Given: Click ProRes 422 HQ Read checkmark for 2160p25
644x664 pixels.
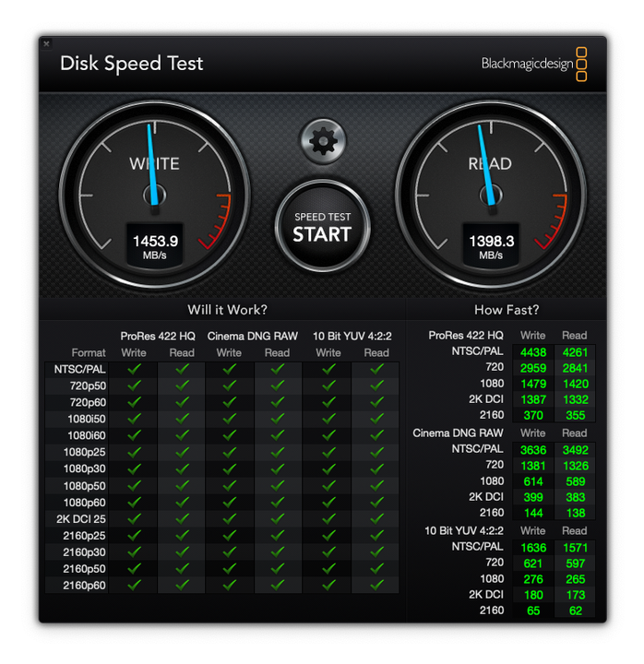Looking at the screenshot, I should click(182, 536).
